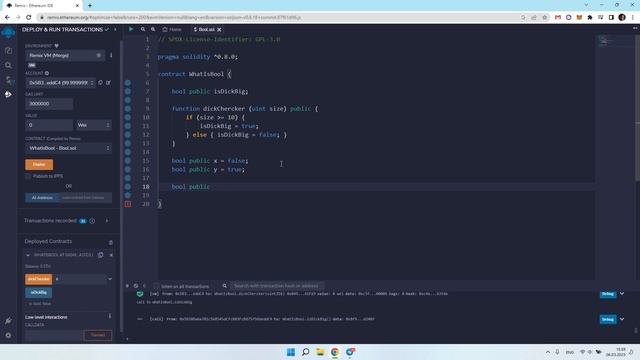This screenshot has height=360, width=640.
Task: Sign a message with account edit icon
Action: coord(109,82)
